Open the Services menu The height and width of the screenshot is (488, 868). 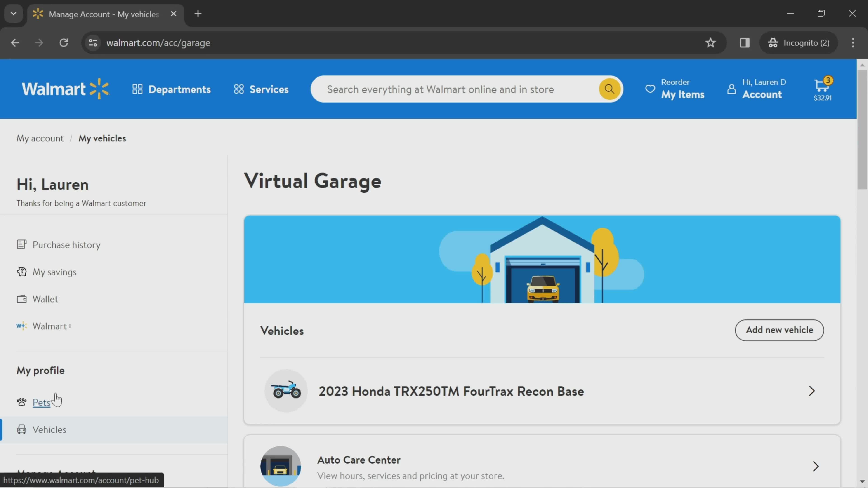pyautogui.click(x=261, y=89)
